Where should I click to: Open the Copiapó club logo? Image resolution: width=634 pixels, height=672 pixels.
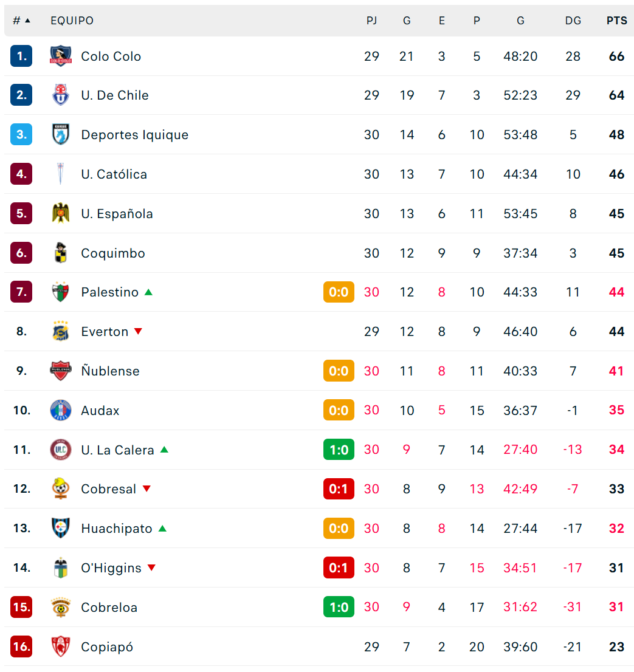pyautogui.click(x=60, y=646)
